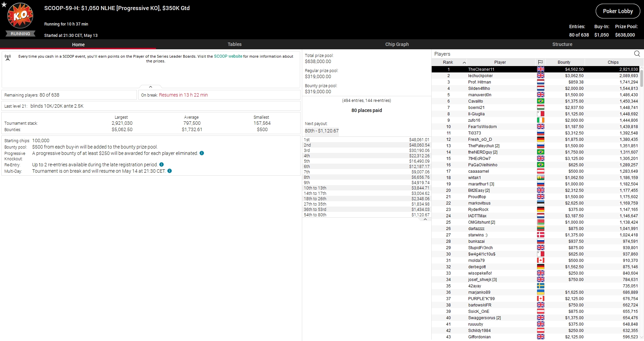Click the favorite star icon at top left
The height and width of the screenshot is (341, 644).
pyautogui.click(x=4, y=4)
